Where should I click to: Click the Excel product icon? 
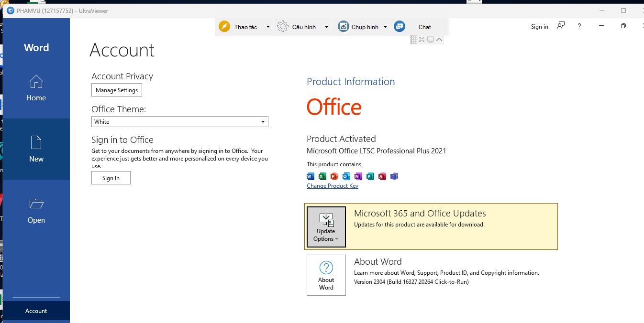(322, 176)
